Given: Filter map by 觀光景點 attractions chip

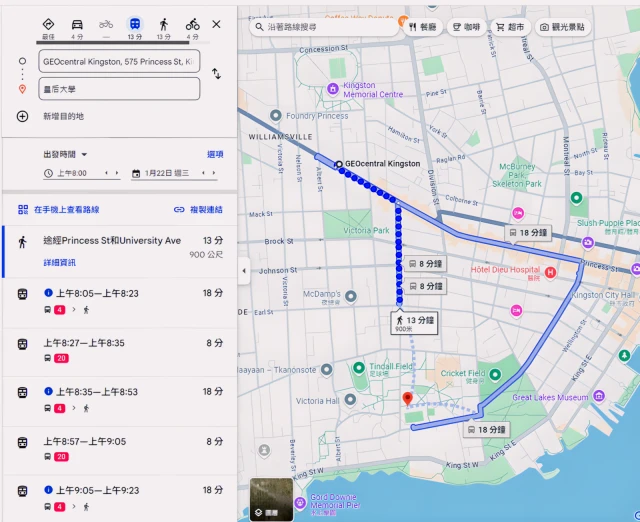Looking at the screenshot, I should 562,27.
